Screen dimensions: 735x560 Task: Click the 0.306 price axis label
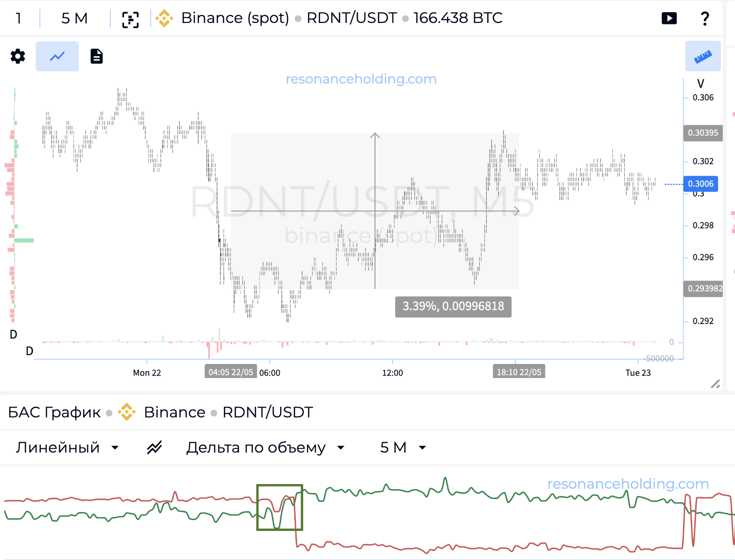(703, 98)
